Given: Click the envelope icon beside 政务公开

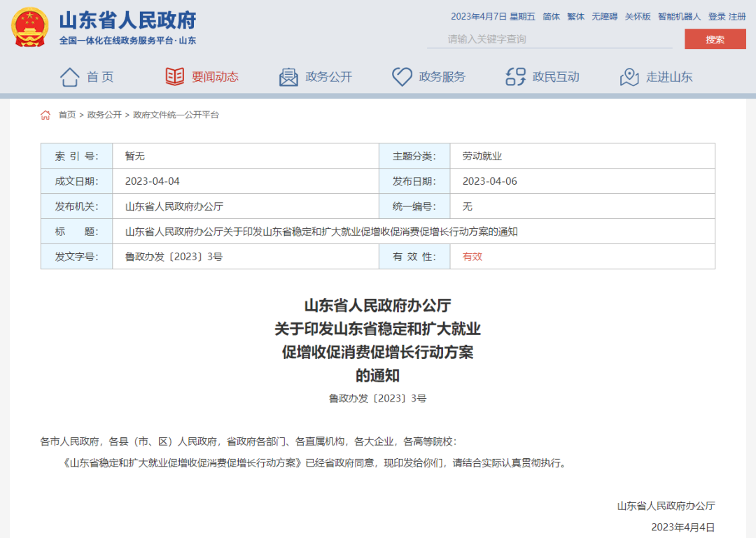Looking at the screenshot, I should [x=288, y=76].
